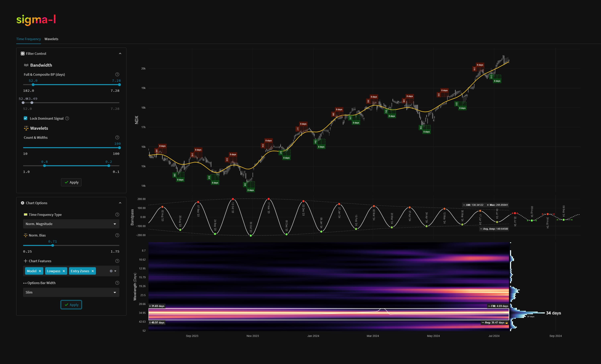The image size is (601, 364).
Task: Click the Options Bar Width arrows icon
Action: [x=25, y=283]
